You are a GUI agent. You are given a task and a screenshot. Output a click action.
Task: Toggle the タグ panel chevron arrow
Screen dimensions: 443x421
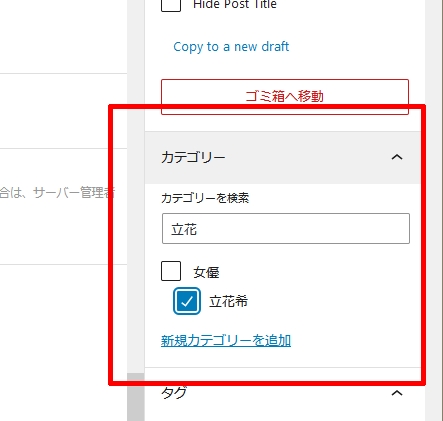click(x=397, y=393)
